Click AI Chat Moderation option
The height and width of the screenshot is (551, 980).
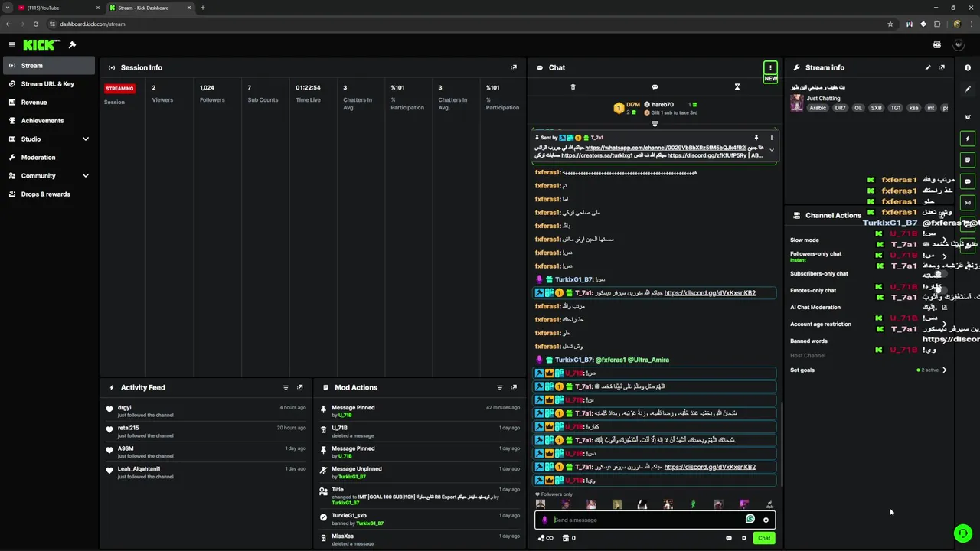click(815, 307)
